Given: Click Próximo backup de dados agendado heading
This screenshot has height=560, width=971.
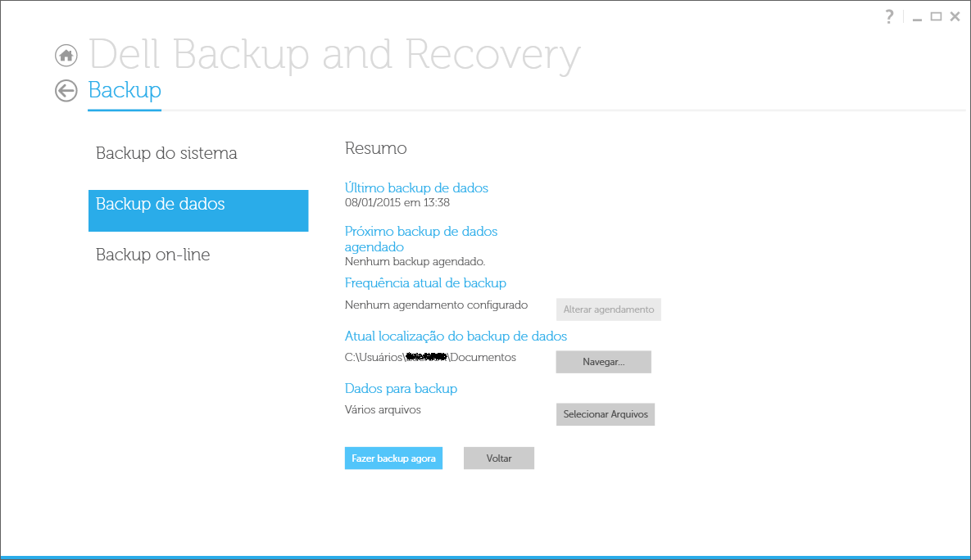Looking at the screenshot, I should click(421, 239).
